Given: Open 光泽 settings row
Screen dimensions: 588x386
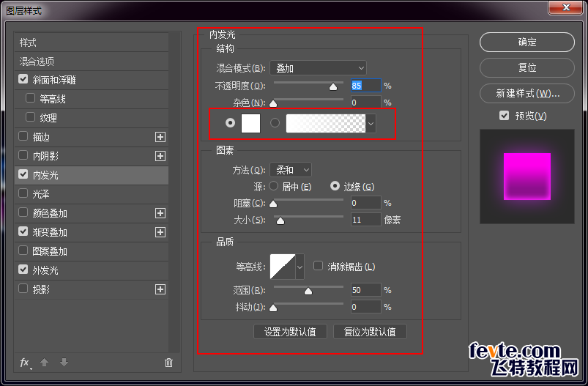Looking at the screenshot, I should 92,194.
